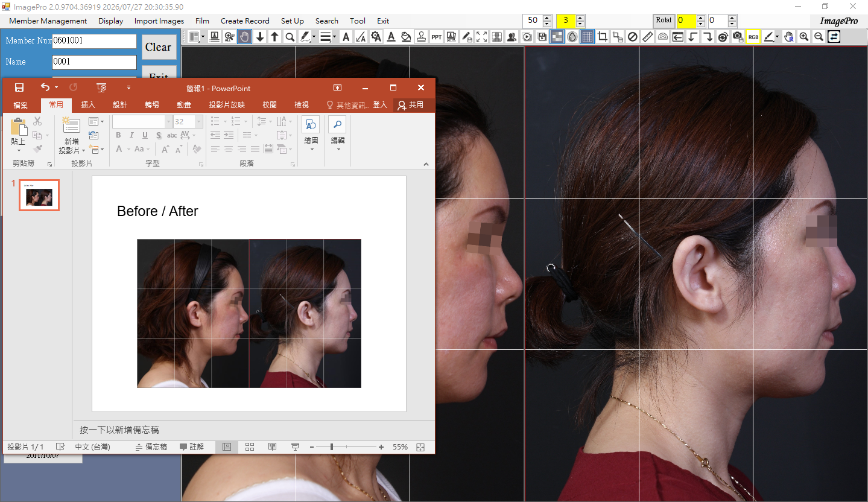Image resolution: width=868 pixels, height=502 pixels.
Task: Select the magnifier search tool in ImagePro
Action: 290,37
